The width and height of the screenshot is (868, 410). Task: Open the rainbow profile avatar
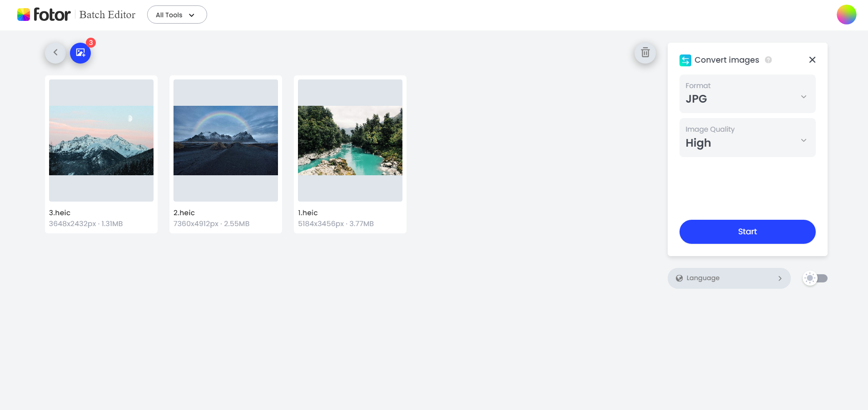tap(846, 15)
